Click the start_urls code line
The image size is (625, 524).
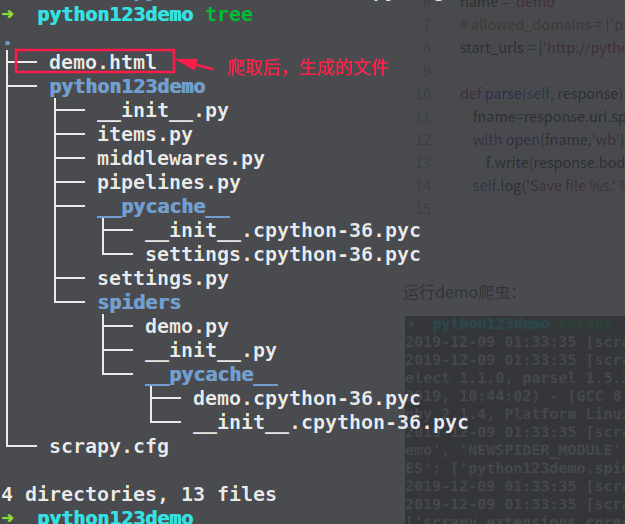(x=542, y=48)
